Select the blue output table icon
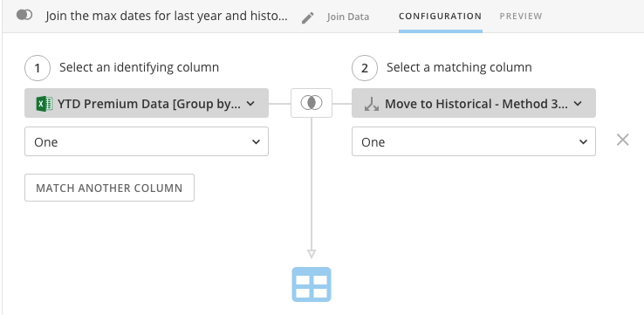644x315 pixels. coord(312,284)
